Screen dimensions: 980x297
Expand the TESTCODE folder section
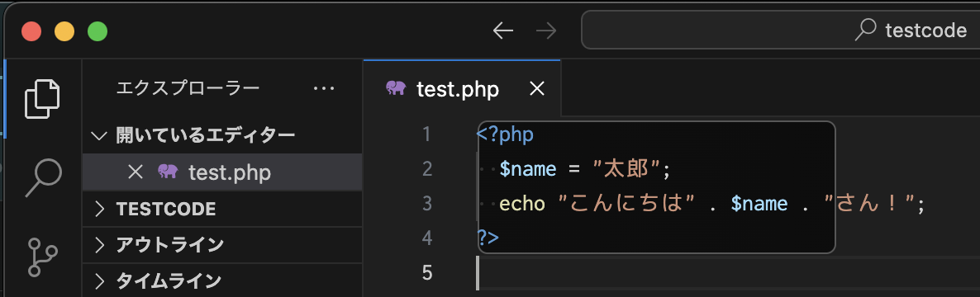pos(222,209)
